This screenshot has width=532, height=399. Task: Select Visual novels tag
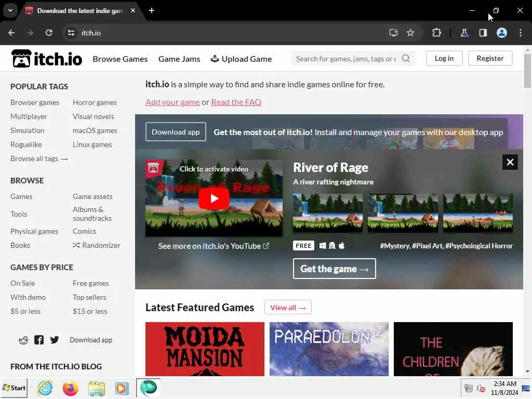point(94,116)
